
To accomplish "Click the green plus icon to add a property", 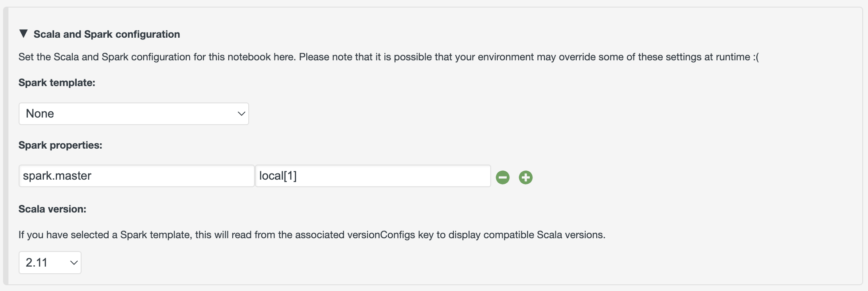I will 525,177.
